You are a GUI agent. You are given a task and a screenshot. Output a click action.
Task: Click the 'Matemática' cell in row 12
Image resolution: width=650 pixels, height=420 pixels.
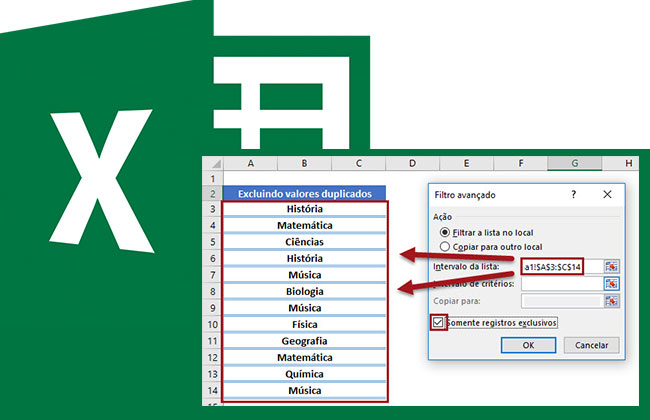click(x=305, y=357)
